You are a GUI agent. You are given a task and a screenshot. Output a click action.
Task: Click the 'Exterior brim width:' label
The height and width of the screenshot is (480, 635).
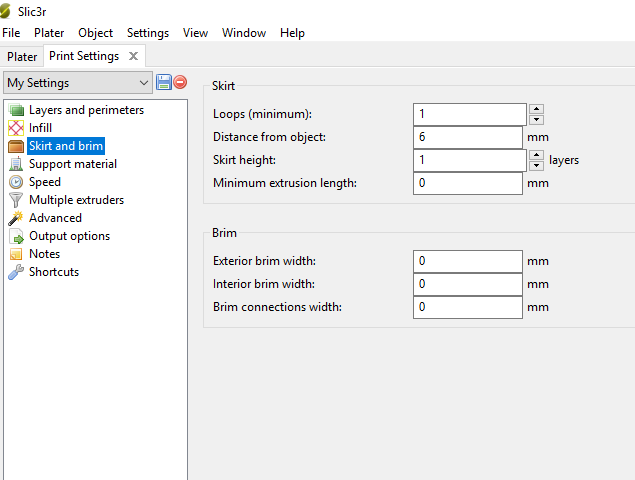tap(264, 261)
